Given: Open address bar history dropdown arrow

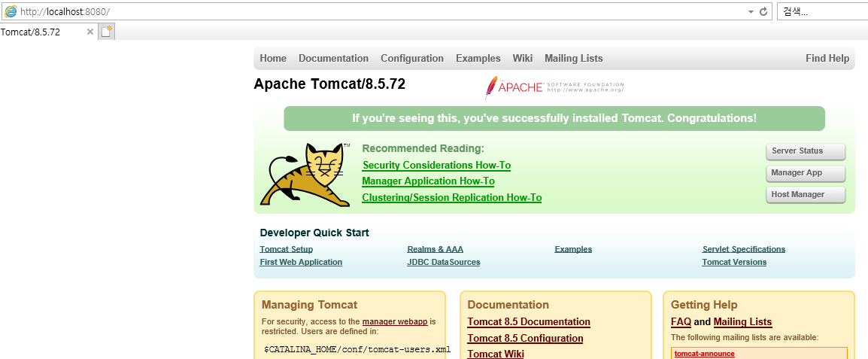Looking at the screenshot, I should pos(751,11).
